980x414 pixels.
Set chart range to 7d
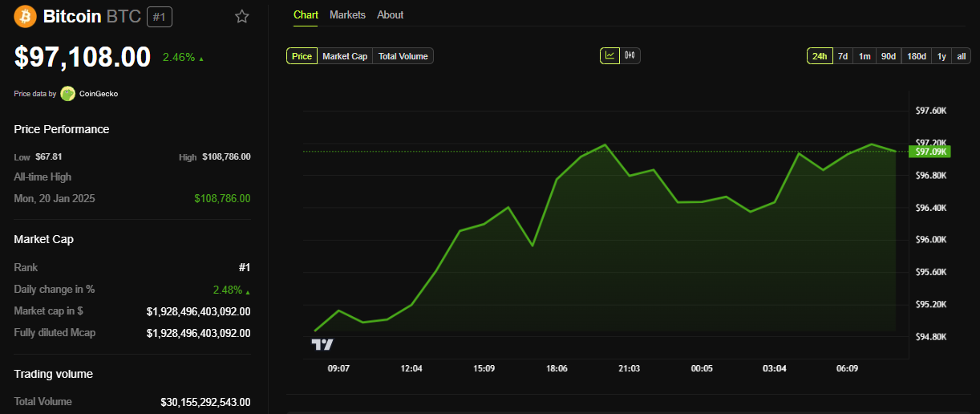[x=843, y=56]
